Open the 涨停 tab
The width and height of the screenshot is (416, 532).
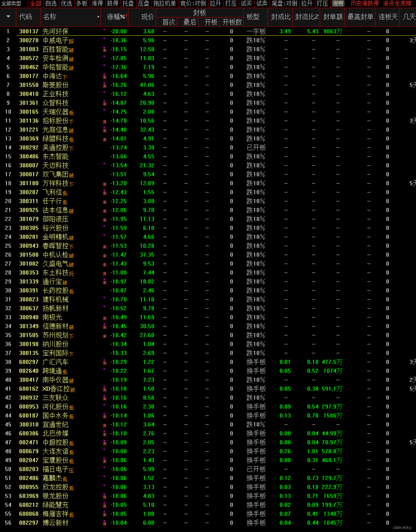tap(97, 4)
